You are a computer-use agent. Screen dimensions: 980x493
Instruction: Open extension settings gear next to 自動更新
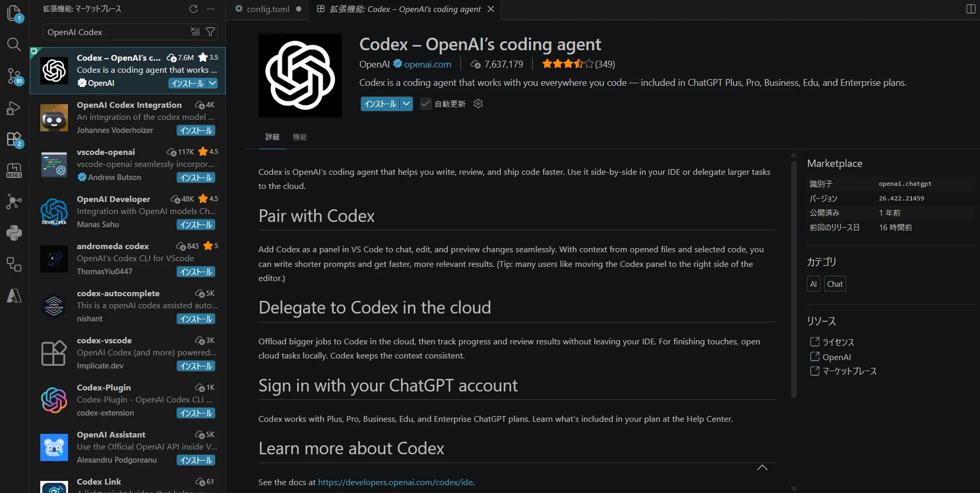(x=478, y=104)
